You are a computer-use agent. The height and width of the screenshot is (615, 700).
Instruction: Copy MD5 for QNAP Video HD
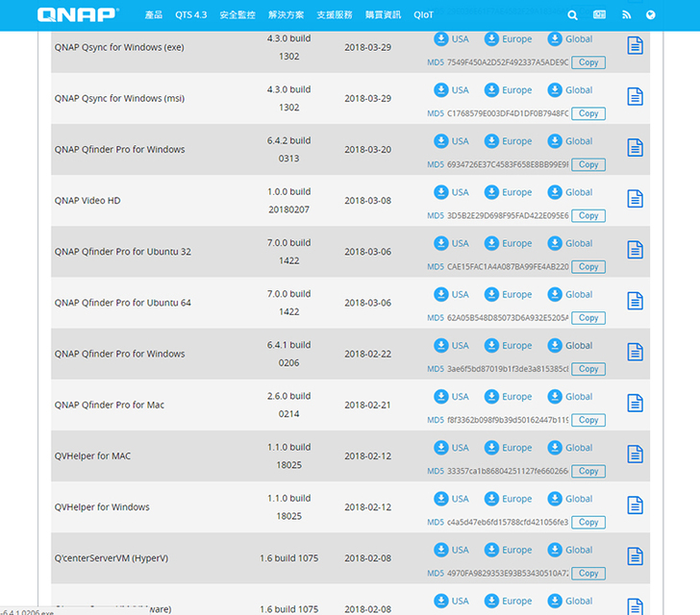[x=588, y=216]
